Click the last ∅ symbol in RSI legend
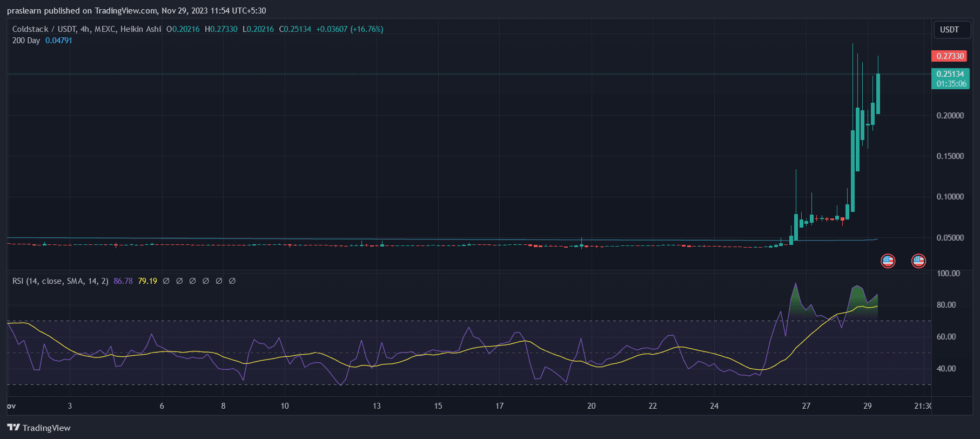The height and width of the screenshot is (439, 980). [x=232, y=281]
